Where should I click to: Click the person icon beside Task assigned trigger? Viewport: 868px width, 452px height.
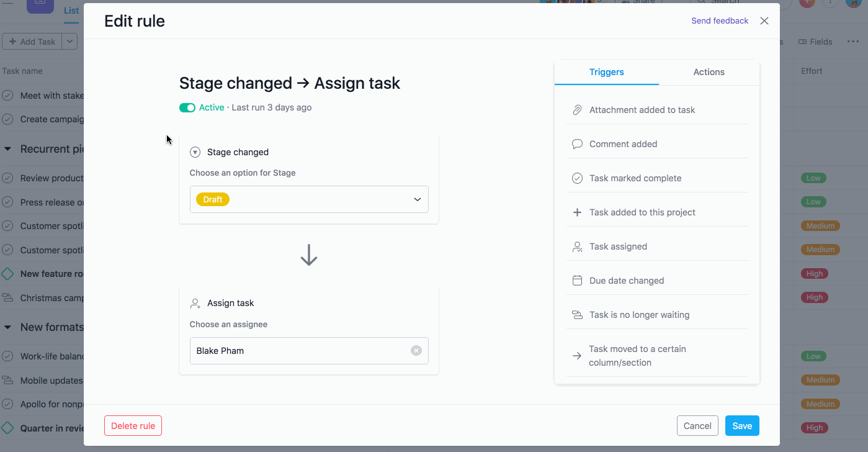point(577,246)
